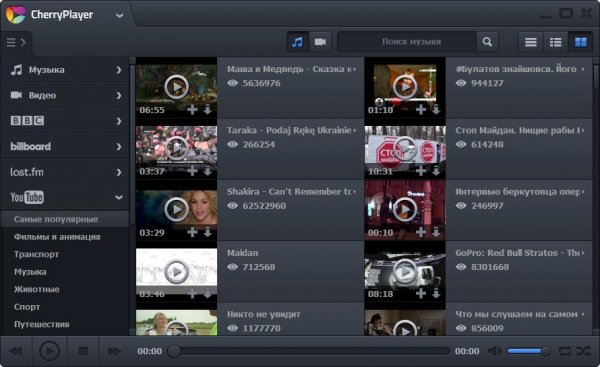Image resolution: width=600 pixels, height=367 pixels.
Task: Download the GoPro Red Bull Stratos video
Action: pos(436,294)
